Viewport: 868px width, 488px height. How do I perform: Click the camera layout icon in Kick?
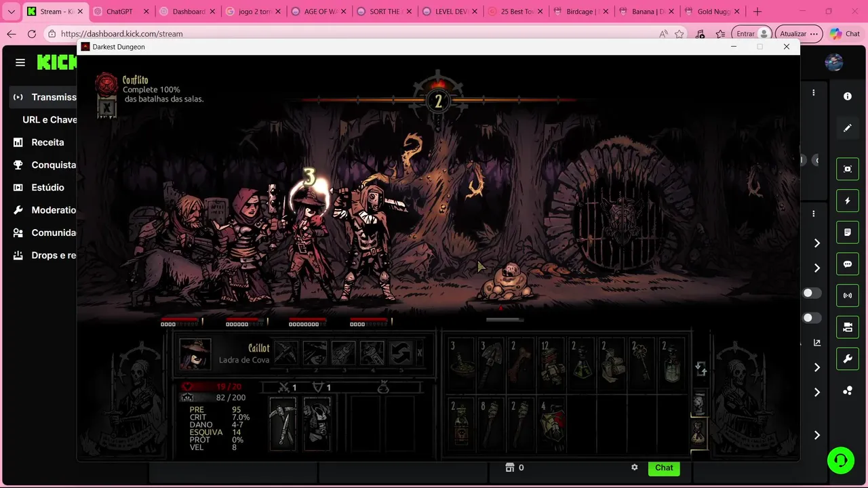[848, 327]
